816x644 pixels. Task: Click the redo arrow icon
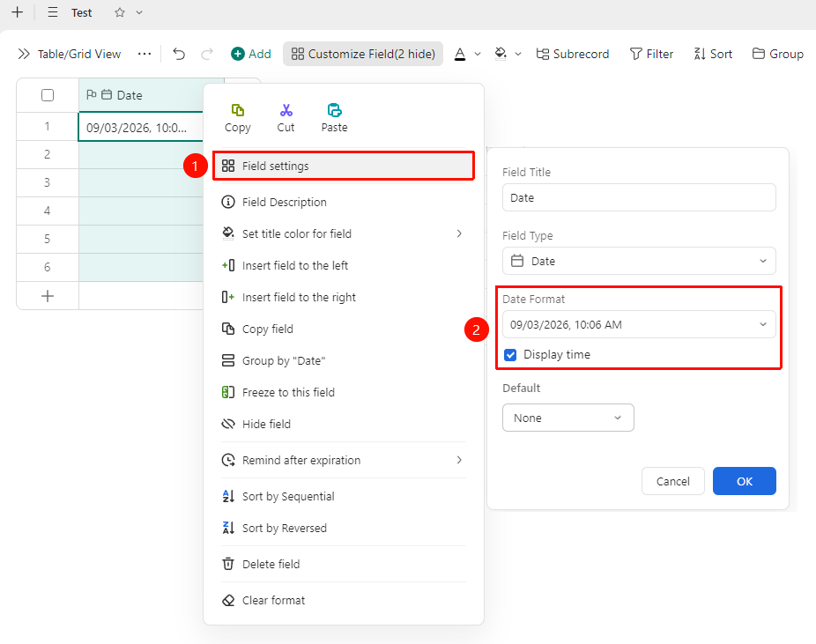[x=207, y=54]
